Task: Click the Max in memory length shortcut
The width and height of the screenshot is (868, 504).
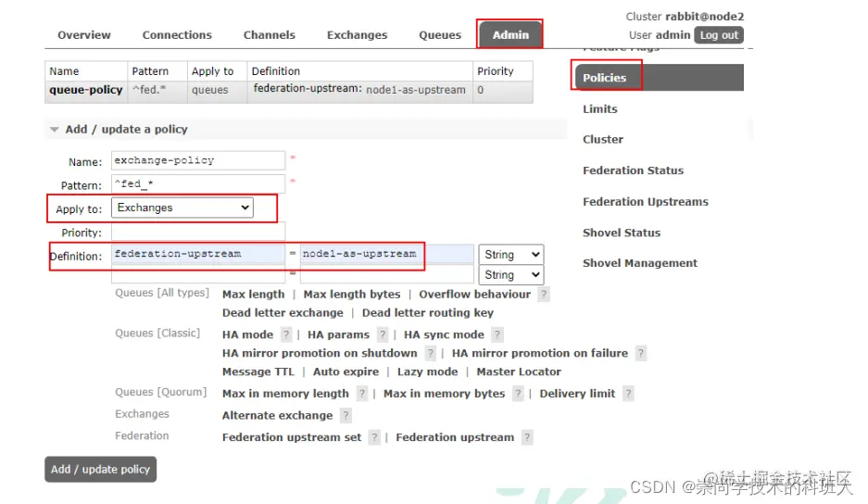Action: tap(285, 394)
